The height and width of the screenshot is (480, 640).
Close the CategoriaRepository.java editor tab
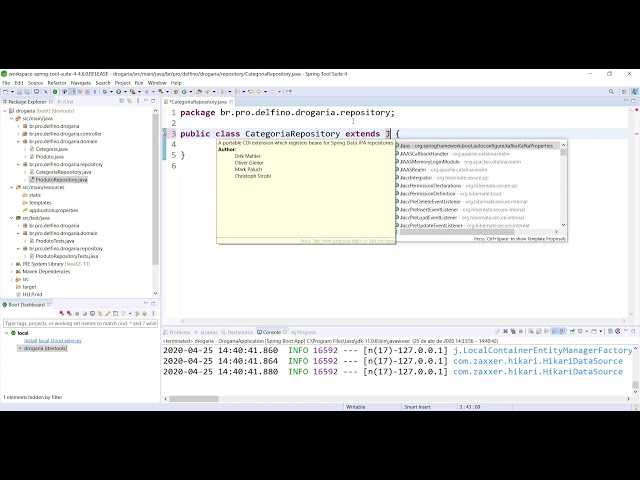click(231, 102)
